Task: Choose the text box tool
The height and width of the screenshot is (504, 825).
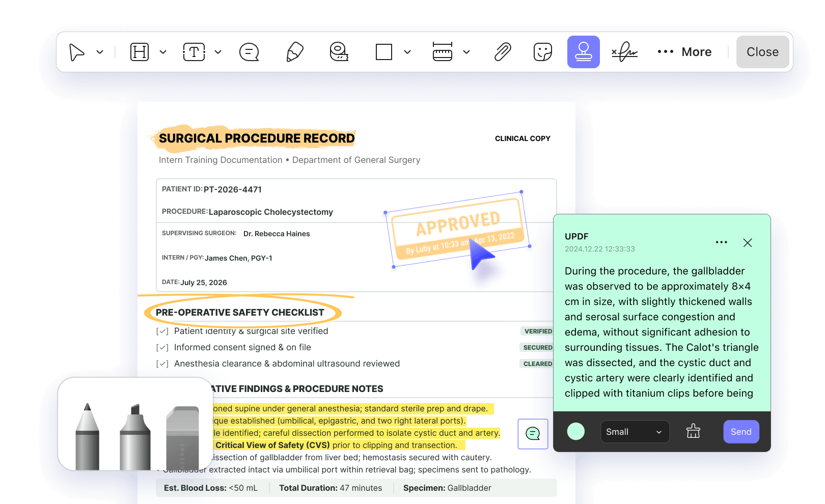Action: pyautogui.click(x=194, y=52)
